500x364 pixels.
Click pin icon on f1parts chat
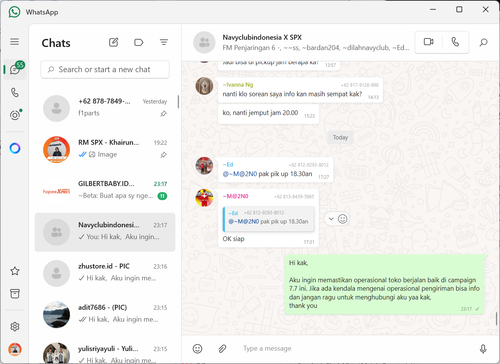163,114
